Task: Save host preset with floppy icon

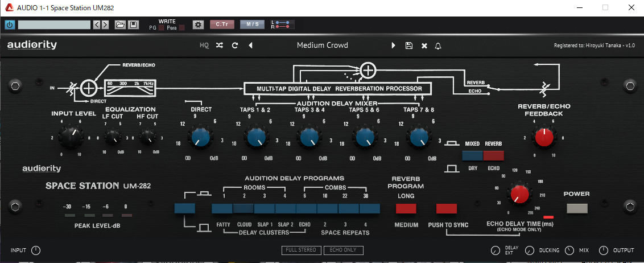Action: [133, 24]
